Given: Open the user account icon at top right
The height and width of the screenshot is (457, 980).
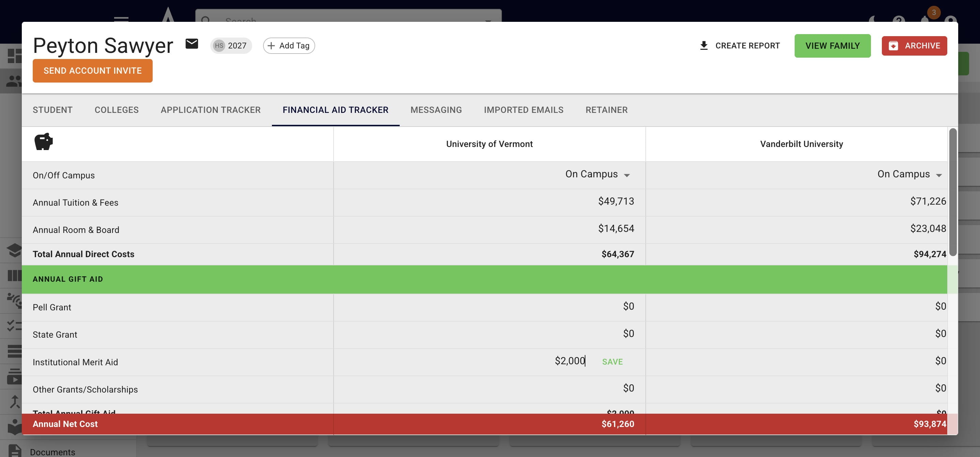Looking at the screenshot, I should pos(950,20).
